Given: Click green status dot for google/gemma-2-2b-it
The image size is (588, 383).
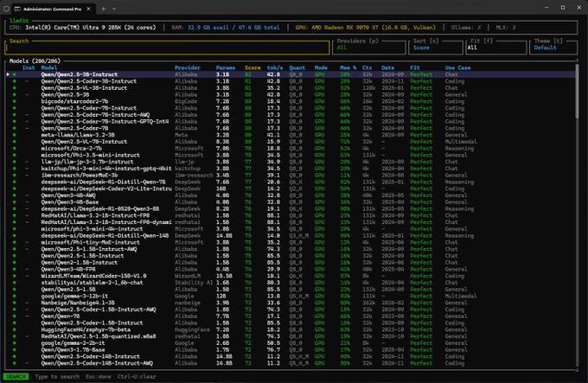Looking at the screenshot, I should click(15, 343).
